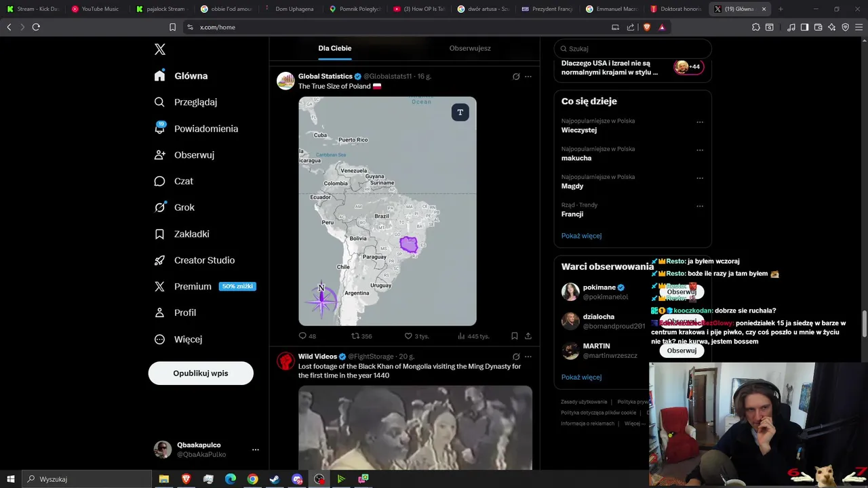
Task: Click the bookmark icon by the address bar
Action: point(172,27)
